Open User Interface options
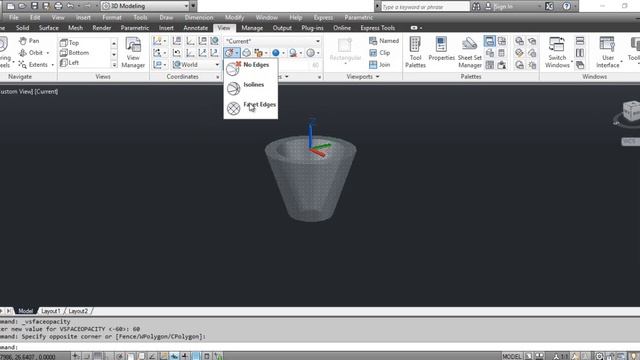This screenshot has width=640, height=360. coord(608,52)
